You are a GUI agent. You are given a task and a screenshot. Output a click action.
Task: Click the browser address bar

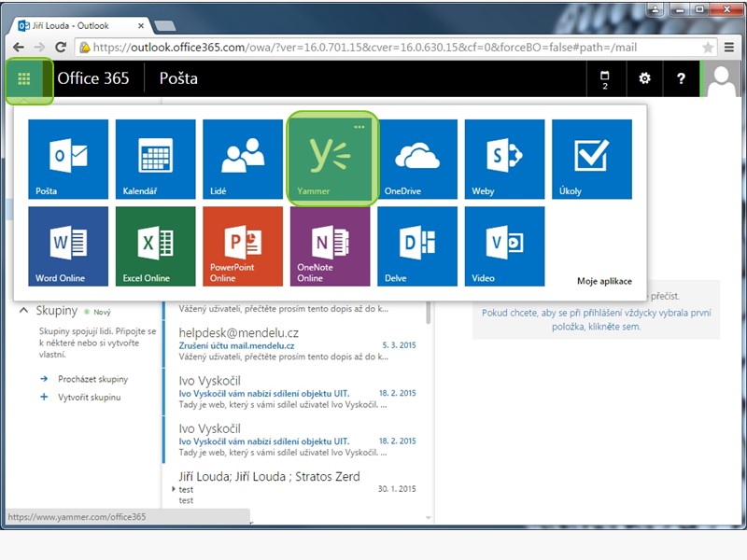[x=392, y=47]
